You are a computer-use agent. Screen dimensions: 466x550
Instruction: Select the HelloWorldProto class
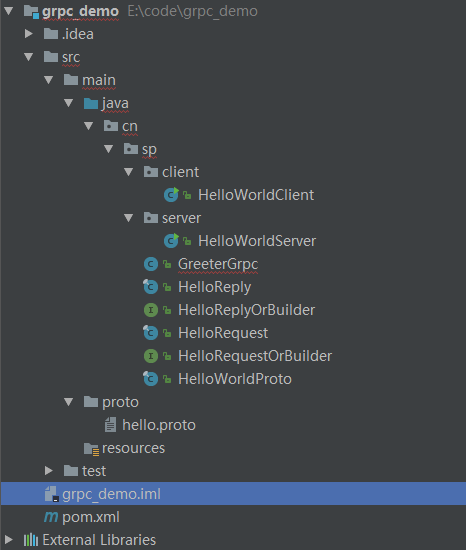point(235,378)
